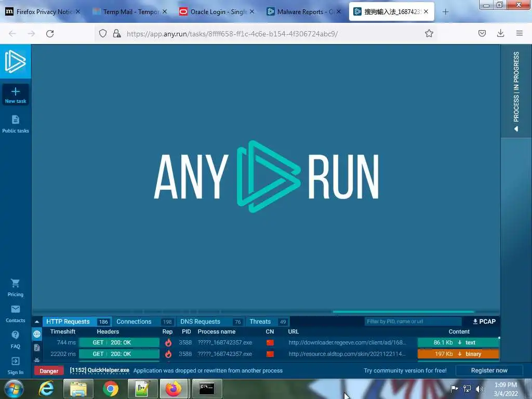This screenshot has width=532, height=399.
Task: Reload the current page
Action: (50, 34)
